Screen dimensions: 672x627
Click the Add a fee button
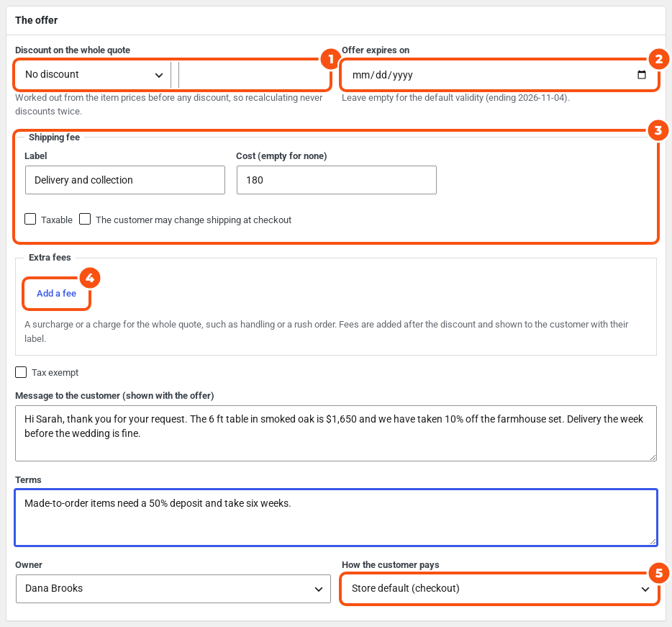pyautogui.click(x=57, y=293)
